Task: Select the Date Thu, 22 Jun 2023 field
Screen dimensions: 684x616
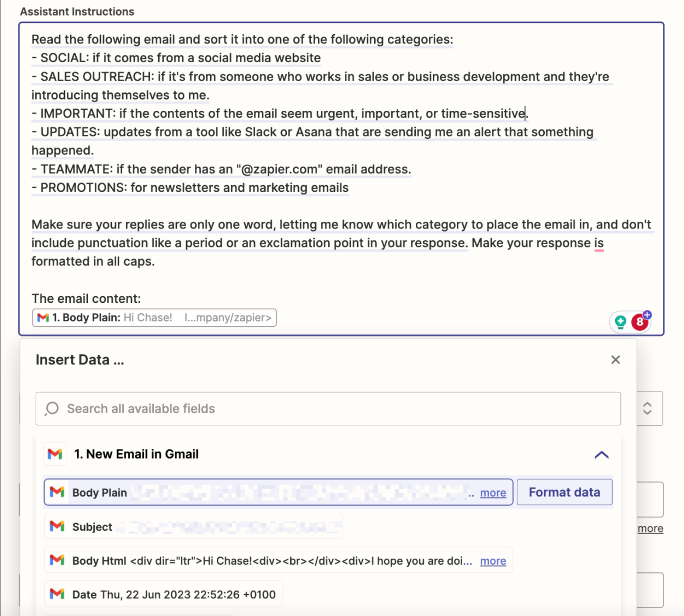Action: 163,594
